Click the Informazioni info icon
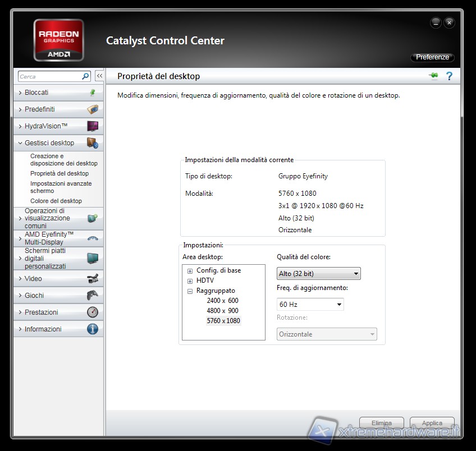 point(93,329)
